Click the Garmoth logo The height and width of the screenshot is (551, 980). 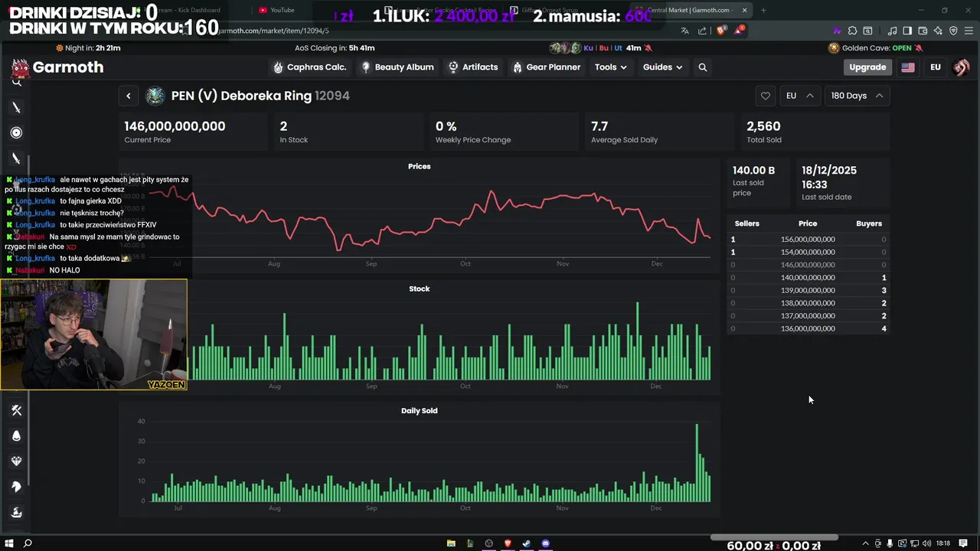point(57,67)
